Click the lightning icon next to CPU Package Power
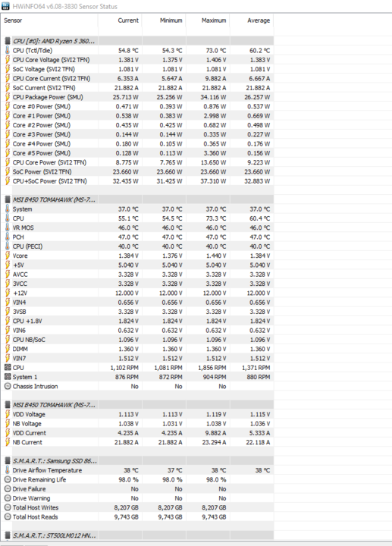 (8, 97)
